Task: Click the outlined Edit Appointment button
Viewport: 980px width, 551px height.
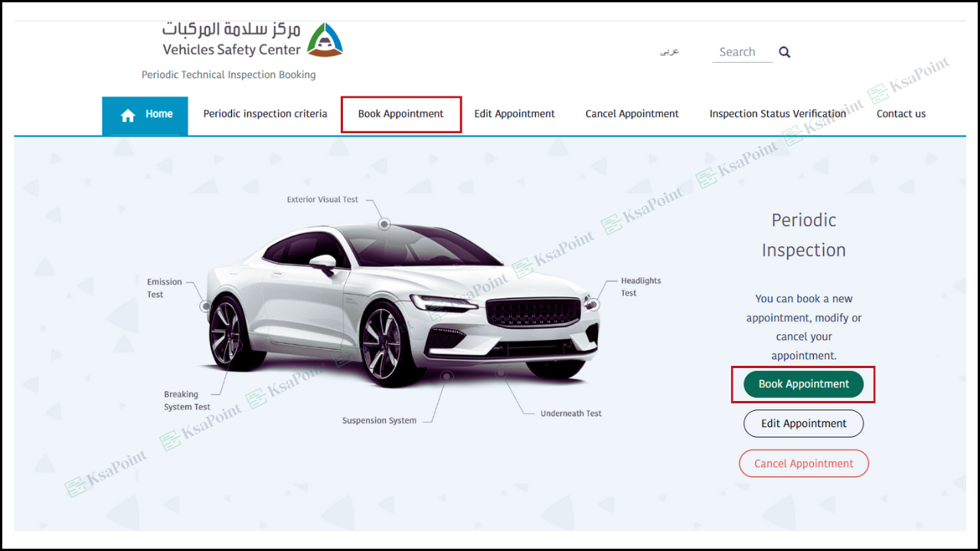Action: pyautogui.click(x=804, y=424)
